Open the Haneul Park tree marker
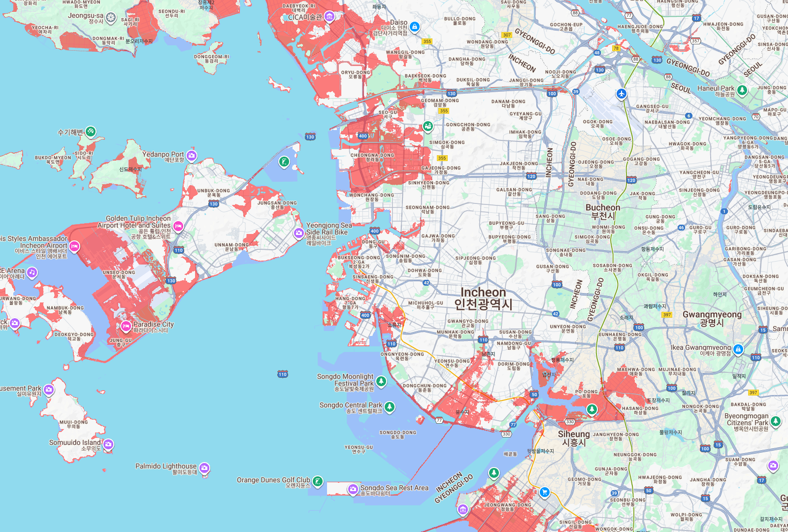The height and width of the screenshot is (532, 788). click(742, 91)
